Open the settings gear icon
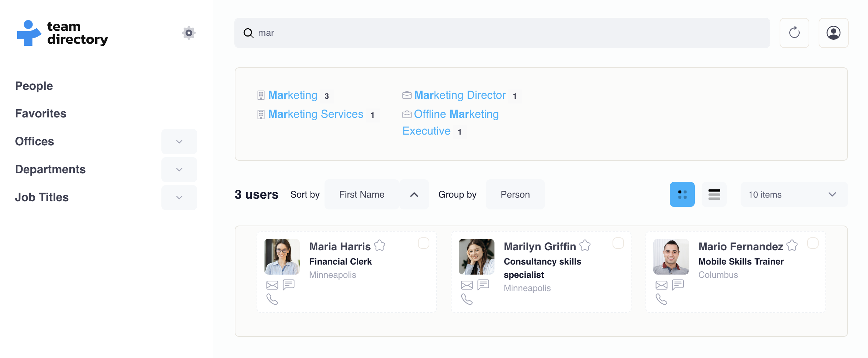The image size is (868, 358). (189, 33)
